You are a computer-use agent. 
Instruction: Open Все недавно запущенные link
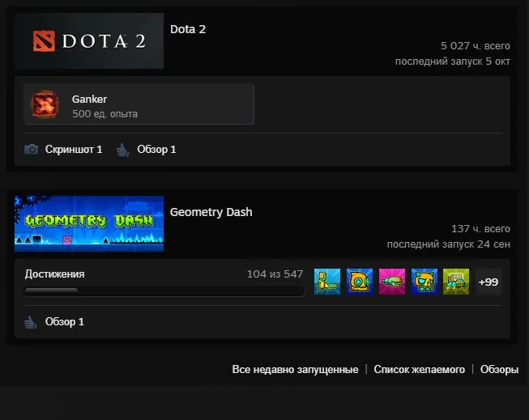pyautogui.click(x=295, y=370)
